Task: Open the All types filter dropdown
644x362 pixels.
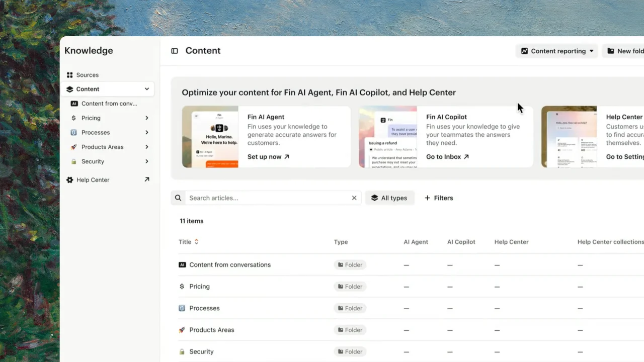Action: tap(389, 198)
